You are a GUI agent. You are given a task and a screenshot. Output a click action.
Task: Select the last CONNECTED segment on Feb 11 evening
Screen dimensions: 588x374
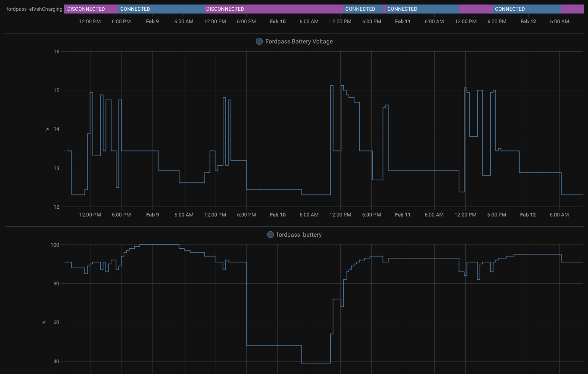click(527, 9)
